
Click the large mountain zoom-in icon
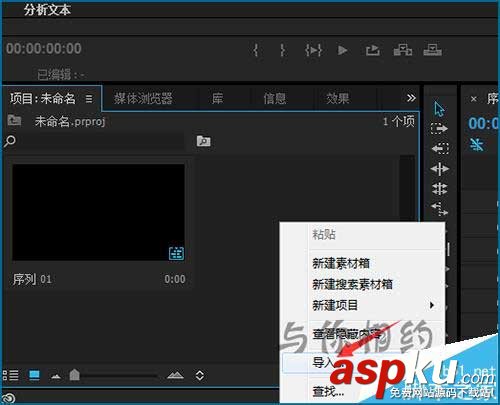tap(175, 375)
